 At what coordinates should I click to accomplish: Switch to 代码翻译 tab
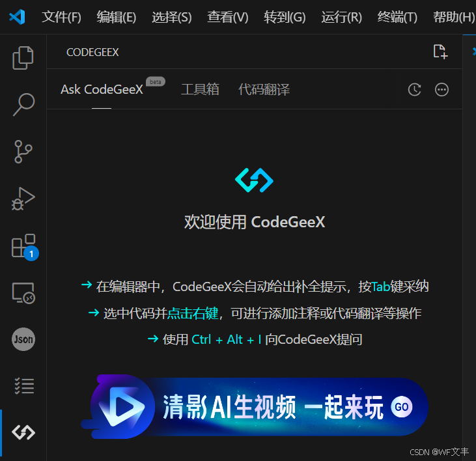click(264, 89)
